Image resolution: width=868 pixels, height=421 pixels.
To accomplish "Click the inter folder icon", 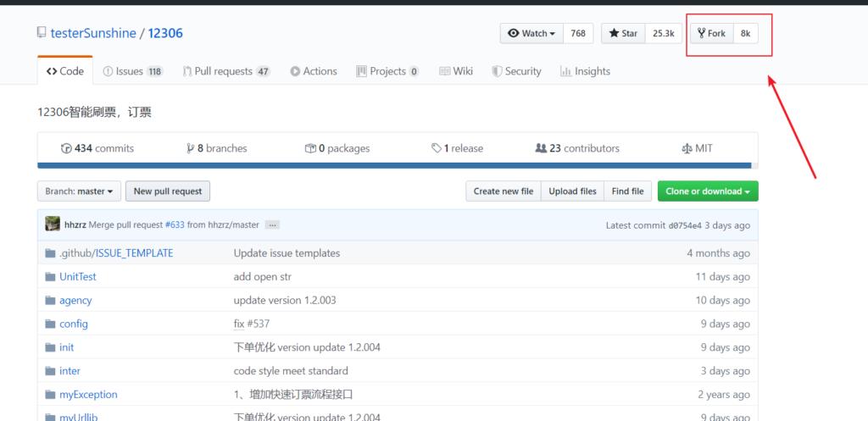I will click(50, 371).
